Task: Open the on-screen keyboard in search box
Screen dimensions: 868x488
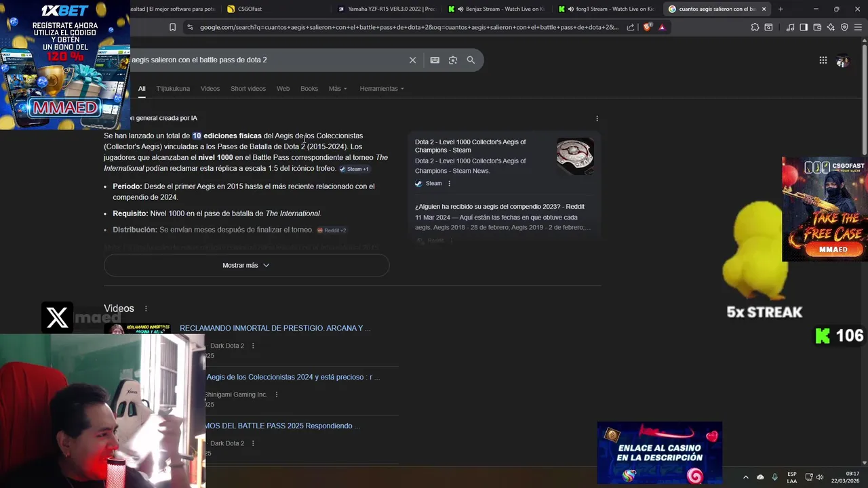Action: pos(435,60)
